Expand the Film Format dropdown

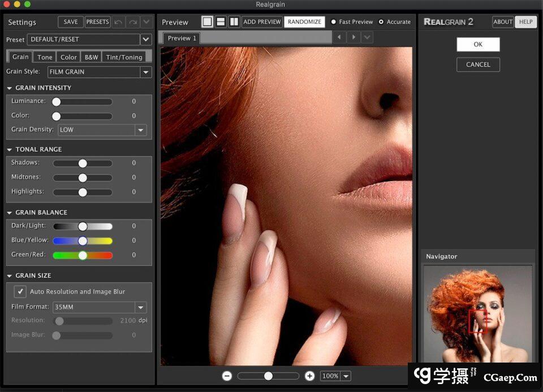140,307
